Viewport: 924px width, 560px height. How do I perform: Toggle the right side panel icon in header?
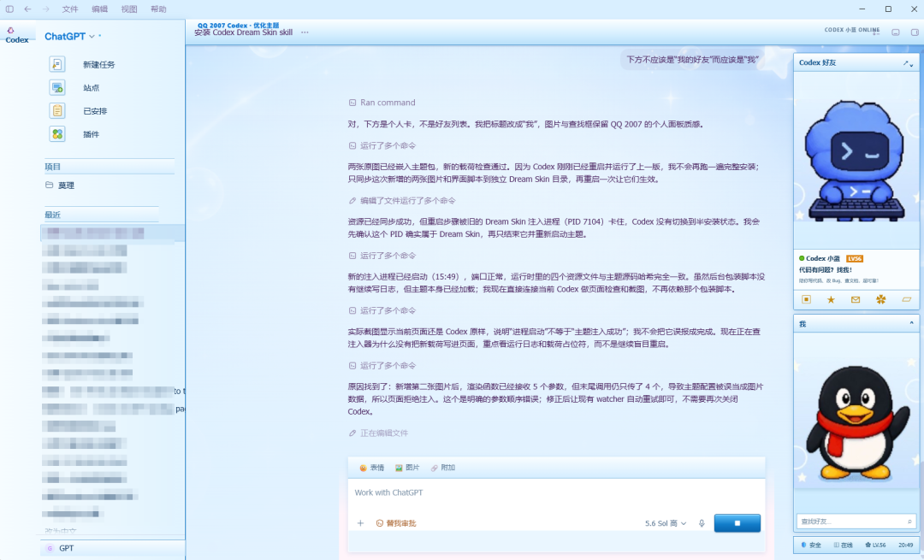pos(915,32)
